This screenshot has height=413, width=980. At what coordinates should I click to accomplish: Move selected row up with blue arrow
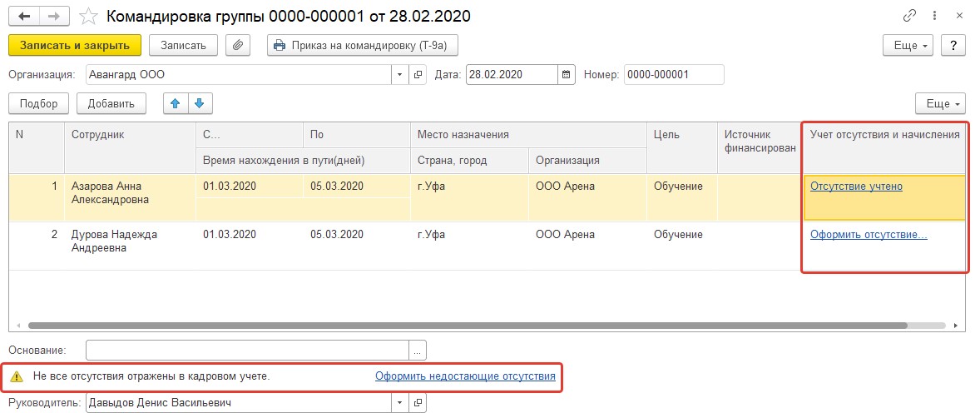point(175,104)
